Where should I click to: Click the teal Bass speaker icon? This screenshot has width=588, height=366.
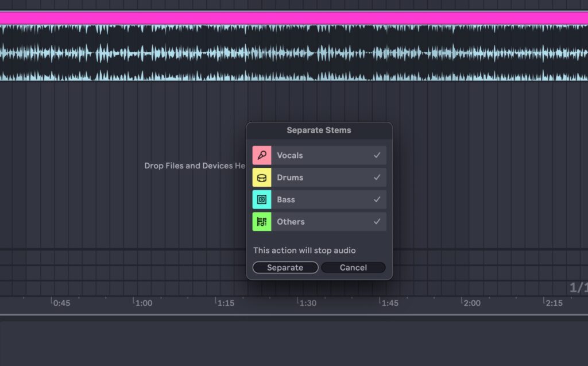(262, 199)
